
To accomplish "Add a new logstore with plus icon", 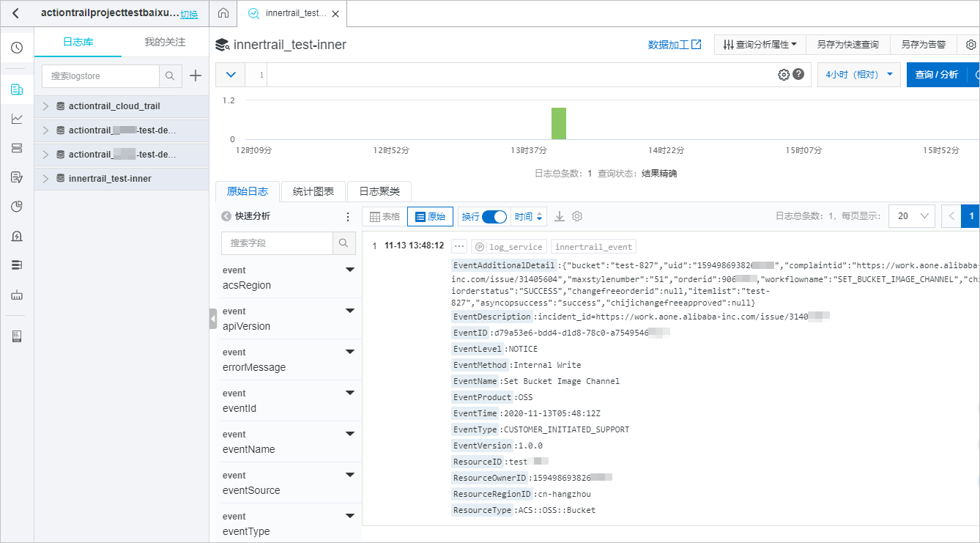I will (196, 75).
